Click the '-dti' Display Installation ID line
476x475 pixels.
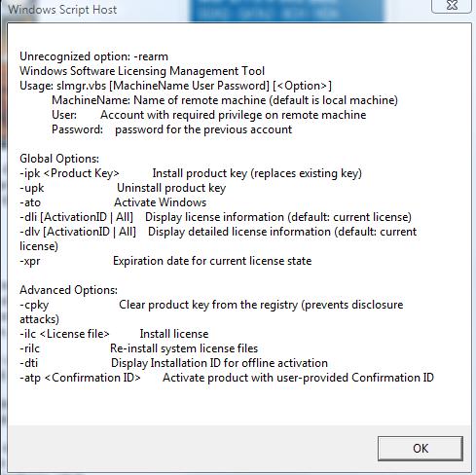[x=173, y=363]
